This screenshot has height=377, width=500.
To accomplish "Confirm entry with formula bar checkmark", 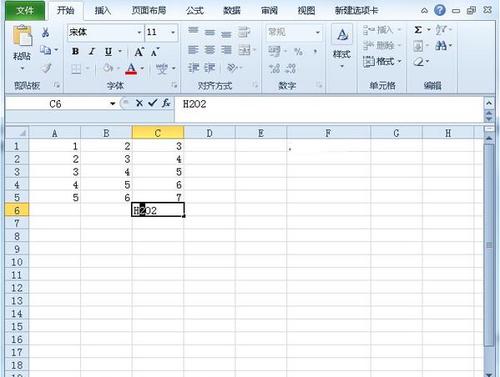I will click(x=153, y=103).
